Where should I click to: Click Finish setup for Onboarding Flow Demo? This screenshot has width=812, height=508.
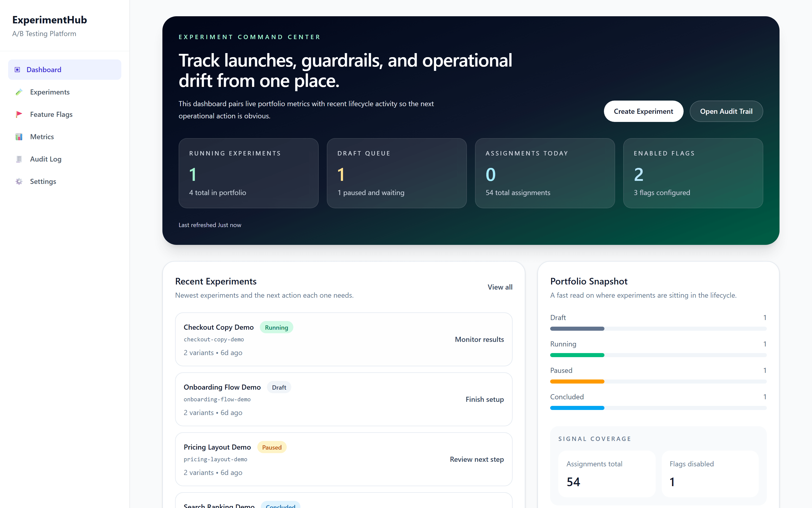point(484,399)
